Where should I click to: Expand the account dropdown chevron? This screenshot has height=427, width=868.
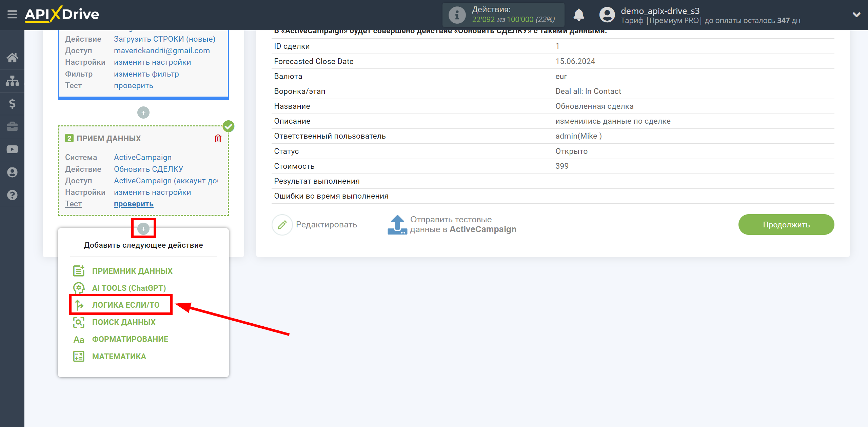pyautogui.click(x=856, y=15)
